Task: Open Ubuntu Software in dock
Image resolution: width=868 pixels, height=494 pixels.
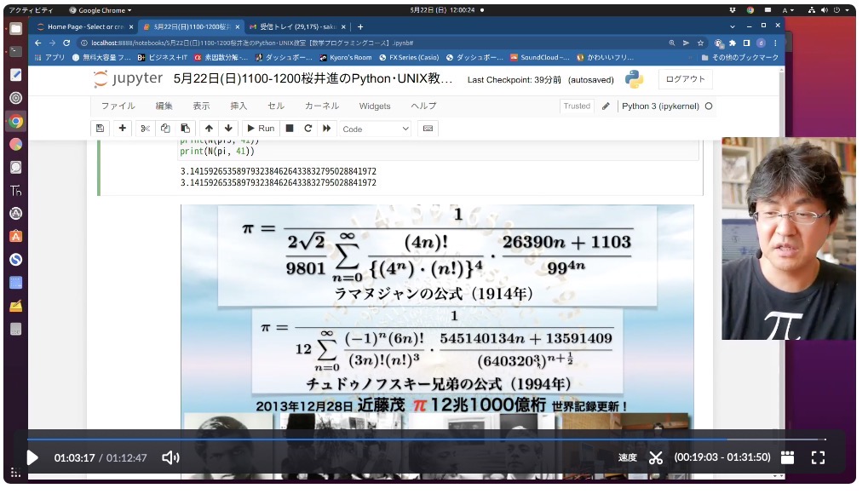Action: 16,237
